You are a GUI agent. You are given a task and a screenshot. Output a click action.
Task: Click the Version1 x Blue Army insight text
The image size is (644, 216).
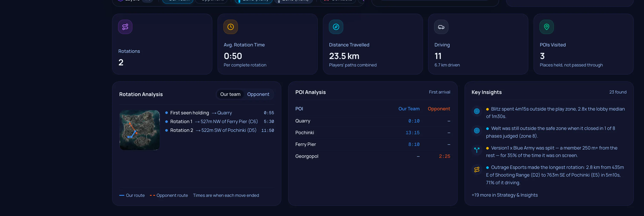[552, 151]
